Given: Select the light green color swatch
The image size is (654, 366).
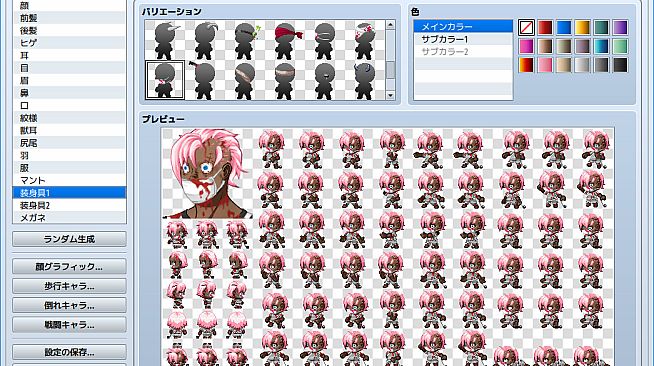Looking at the screenshot, I should coord(620,46).
